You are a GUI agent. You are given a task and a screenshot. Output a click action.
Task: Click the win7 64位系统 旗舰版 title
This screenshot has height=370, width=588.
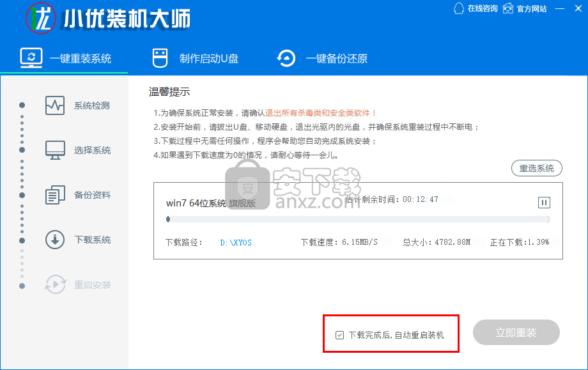[x=210, y=203]
